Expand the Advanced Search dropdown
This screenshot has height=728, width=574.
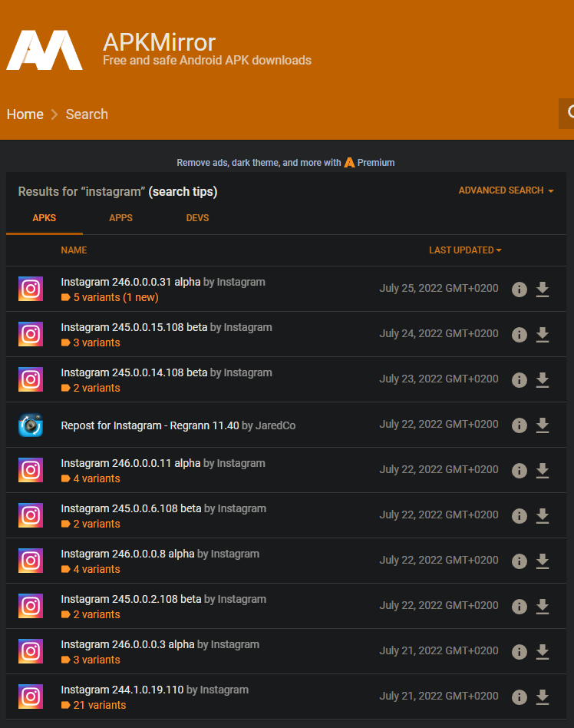point(506,190)
